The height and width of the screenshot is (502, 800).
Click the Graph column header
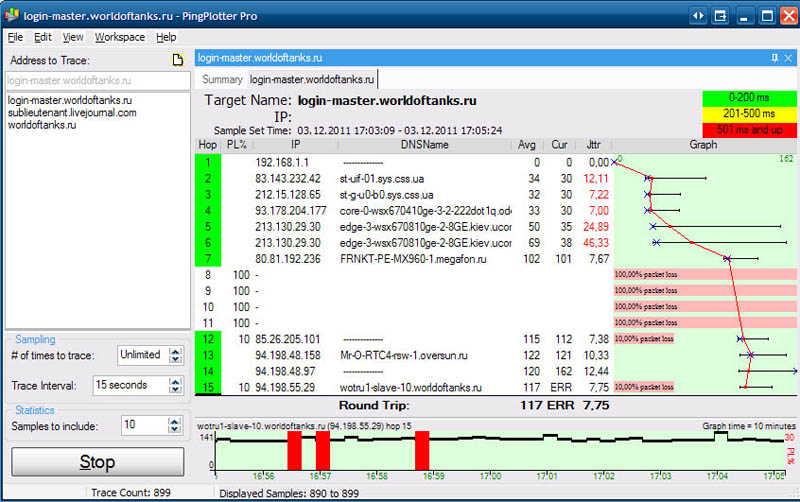tap(704, 145)
